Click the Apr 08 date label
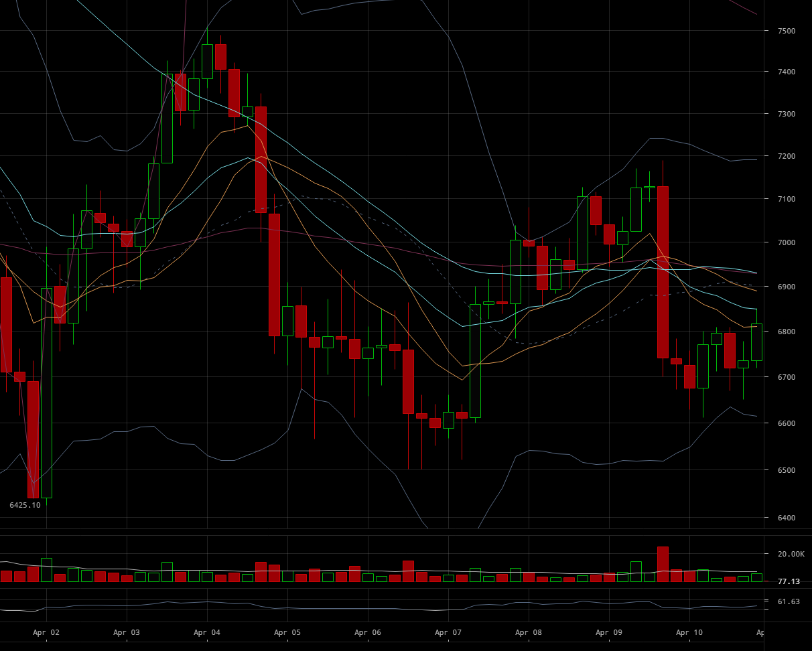 [x=529, y=633]
